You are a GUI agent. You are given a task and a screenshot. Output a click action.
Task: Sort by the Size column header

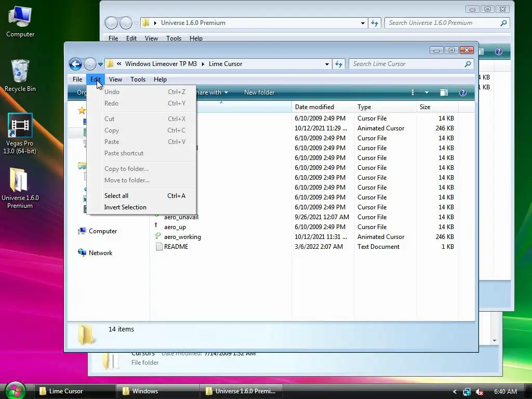click(x=437, y=107)
